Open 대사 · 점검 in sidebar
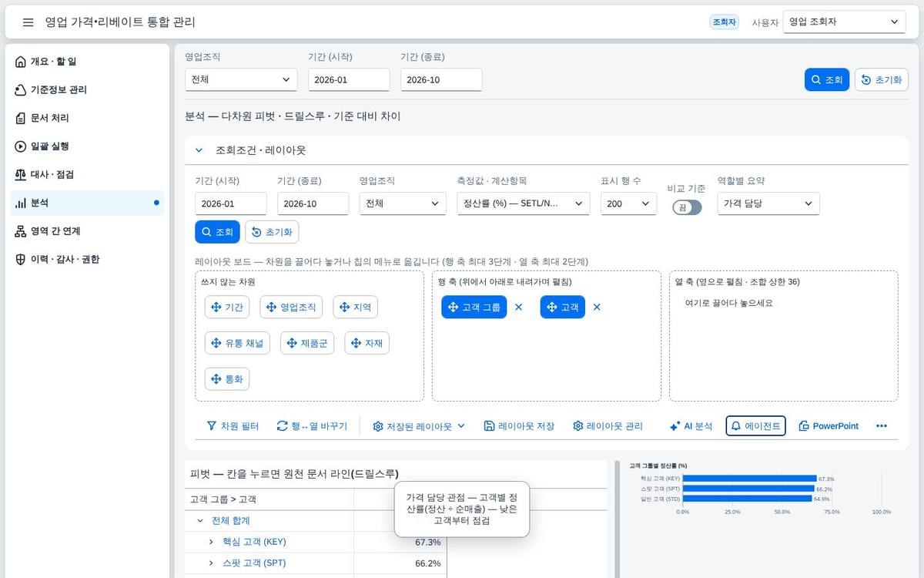Screen dimensions: 924x578 coord(87,175)
